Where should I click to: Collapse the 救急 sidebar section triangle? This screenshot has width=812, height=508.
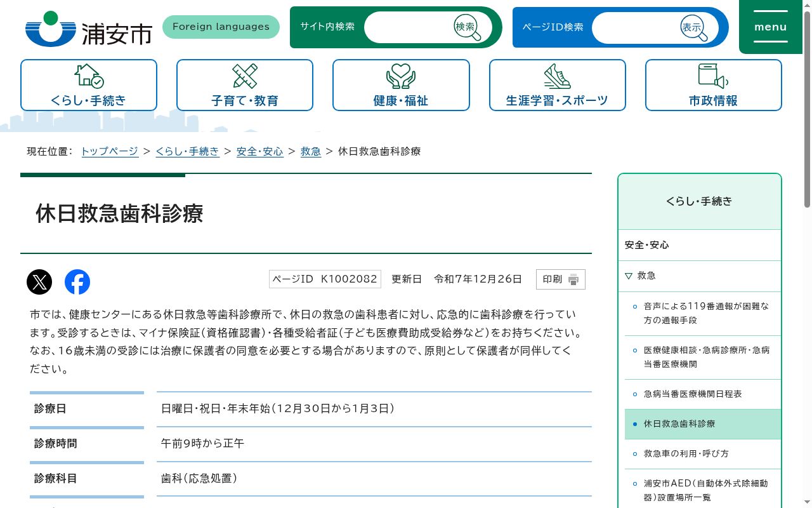coord(629,276)
